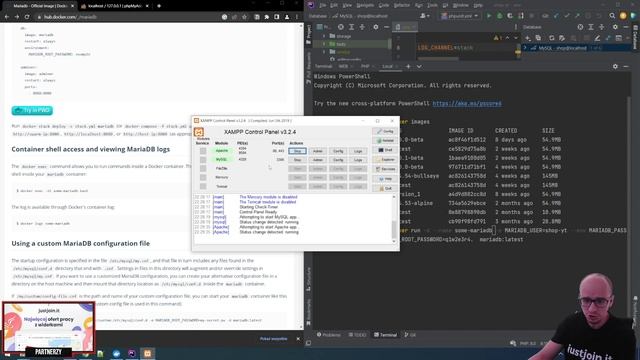Viewport: 640px width, 360px height.
Task: Open Project panel settings gear
Action: coord(376,27)
